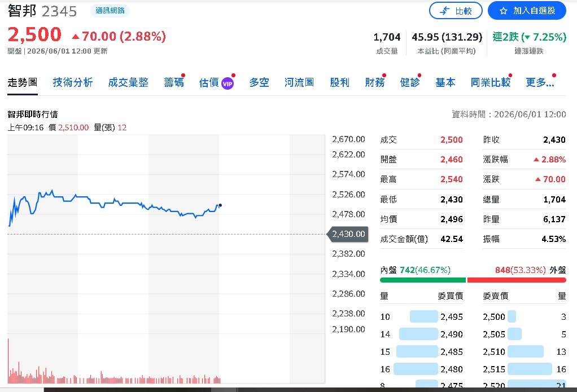This screenshot has width=577, height=392.
Task: Click the green 內盤 ratio bar
Action: (x=423, y=280)
